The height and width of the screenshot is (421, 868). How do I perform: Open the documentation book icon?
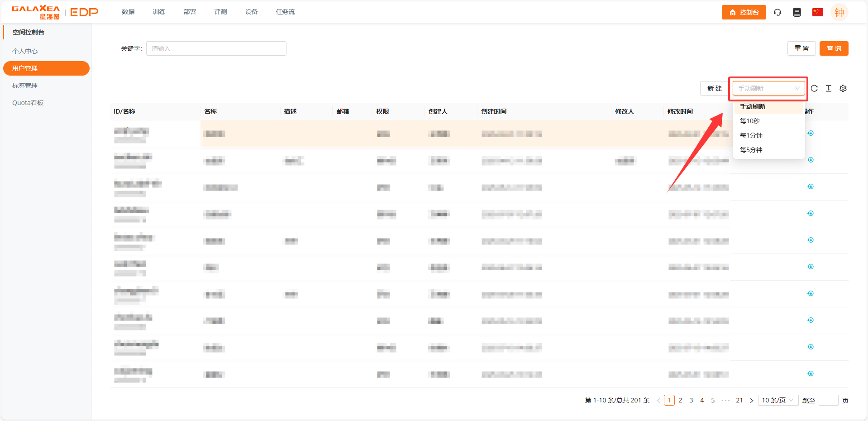[x=797, y=12]
